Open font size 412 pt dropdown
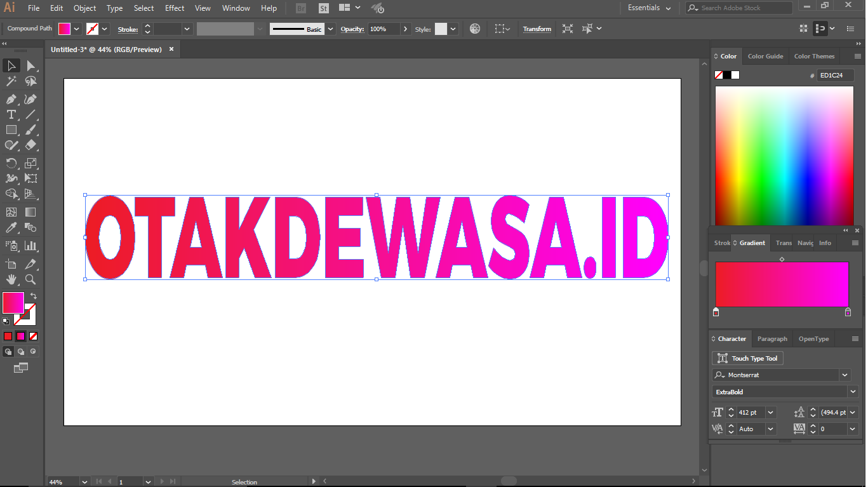This screenshot has width=868, height=487. 771,412
